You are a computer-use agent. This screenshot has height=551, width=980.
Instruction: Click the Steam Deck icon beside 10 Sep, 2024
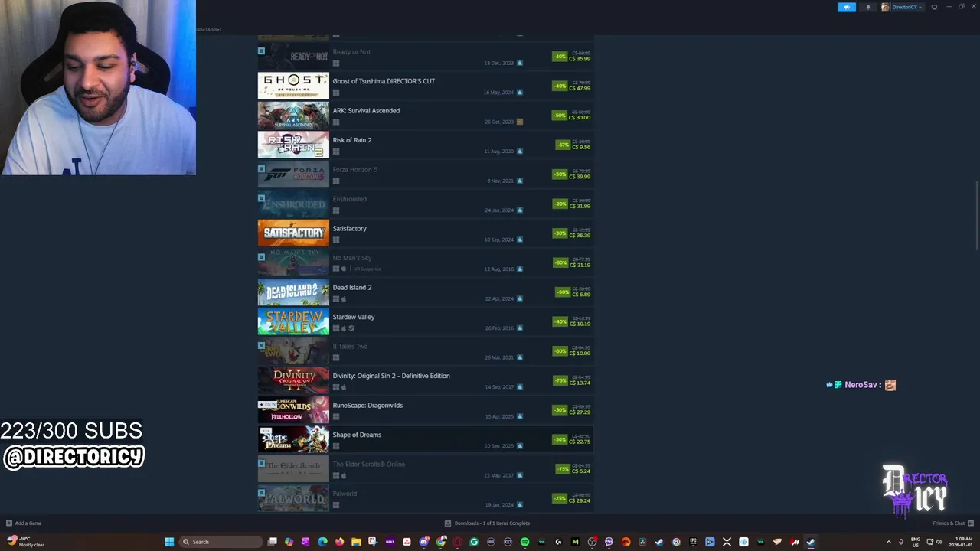520,240
